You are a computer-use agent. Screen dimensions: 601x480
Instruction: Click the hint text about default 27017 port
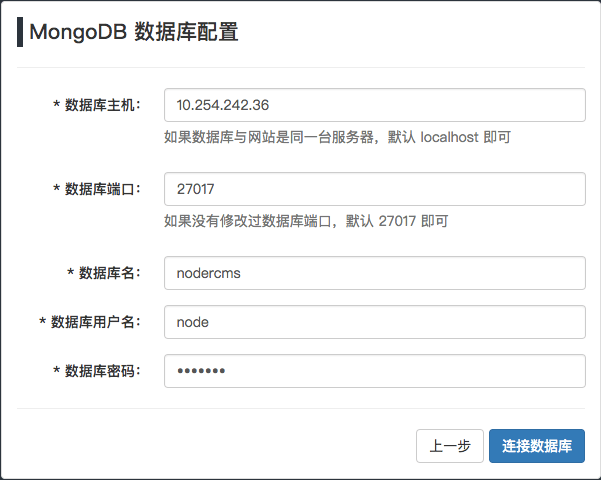click(306, 221)
